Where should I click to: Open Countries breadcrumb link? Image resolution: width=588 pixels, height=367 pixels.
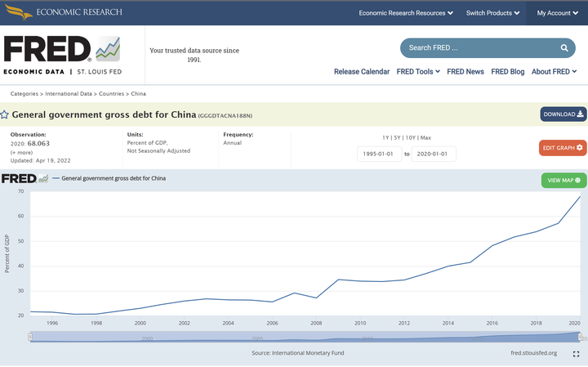(111, 94)
